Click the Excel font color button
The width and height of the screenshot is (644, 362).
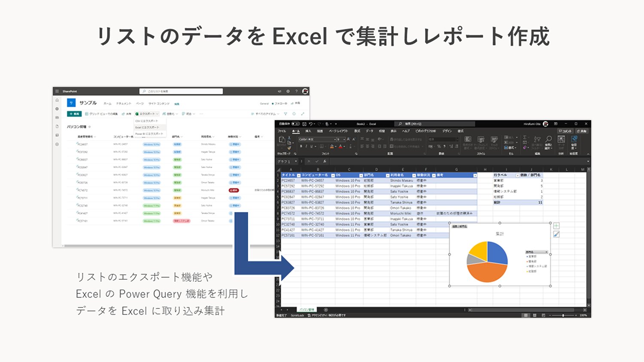pyautogui.click(x=340, y=146)
